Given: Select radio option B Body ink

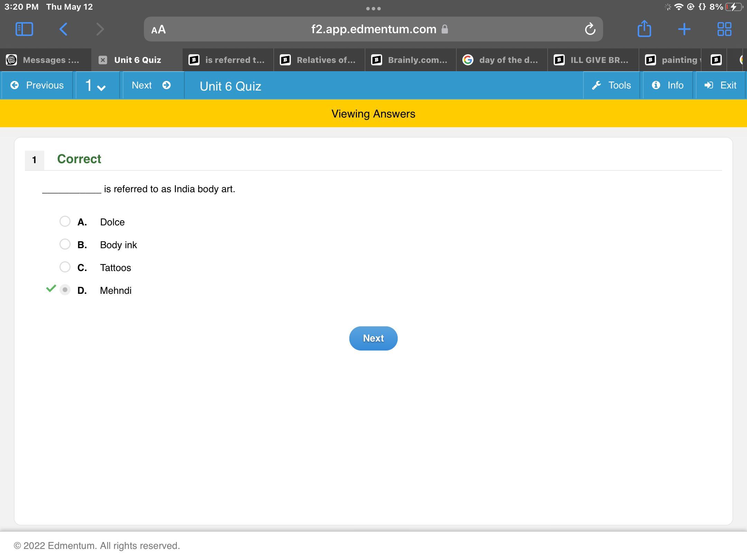Looking at the screenshot, I should tap(65, 244).
